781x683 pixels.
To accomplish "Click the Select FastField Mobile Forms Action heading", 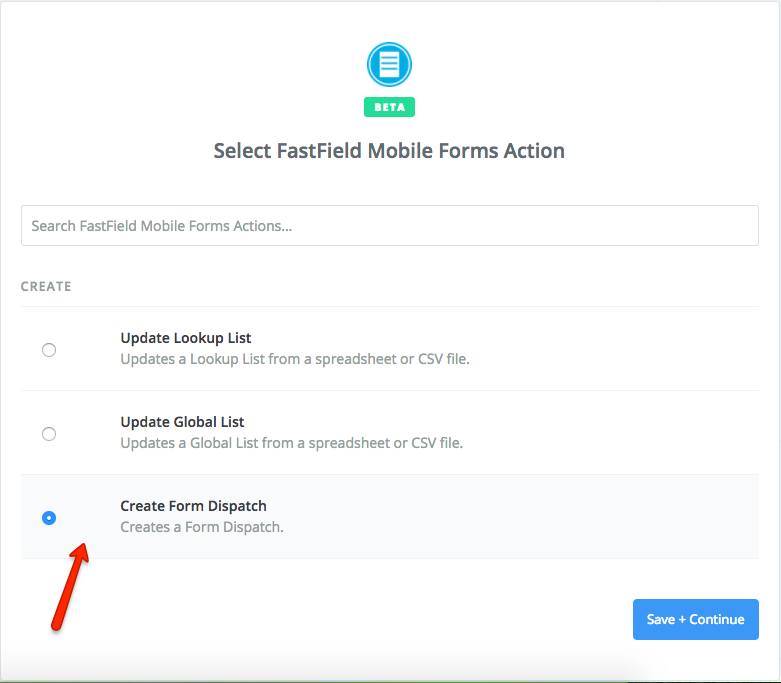I will point(389,151).
